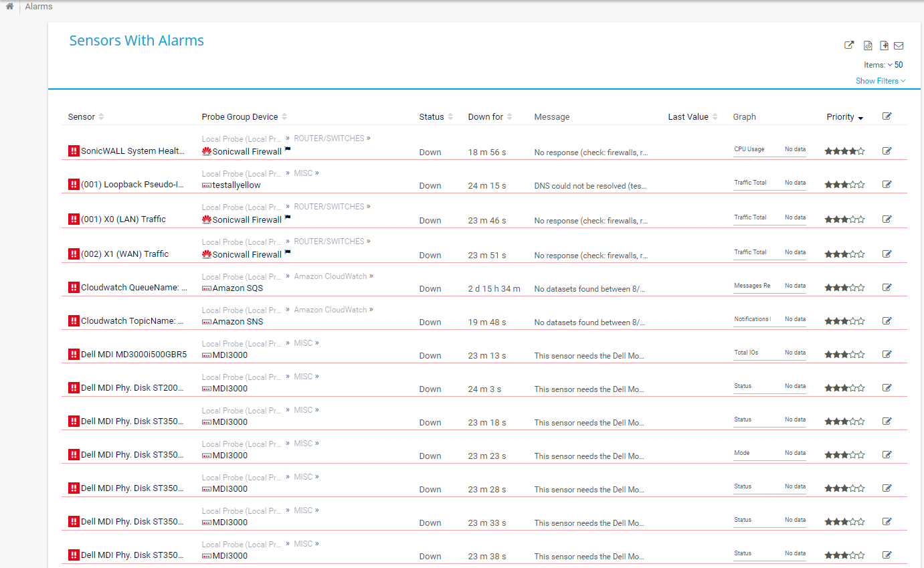This screenshot has height=568, width=924.
Task: Open the ROUTER/SWITCHES group in the X0 (LAN) row
Action: [x=329, y=207]
